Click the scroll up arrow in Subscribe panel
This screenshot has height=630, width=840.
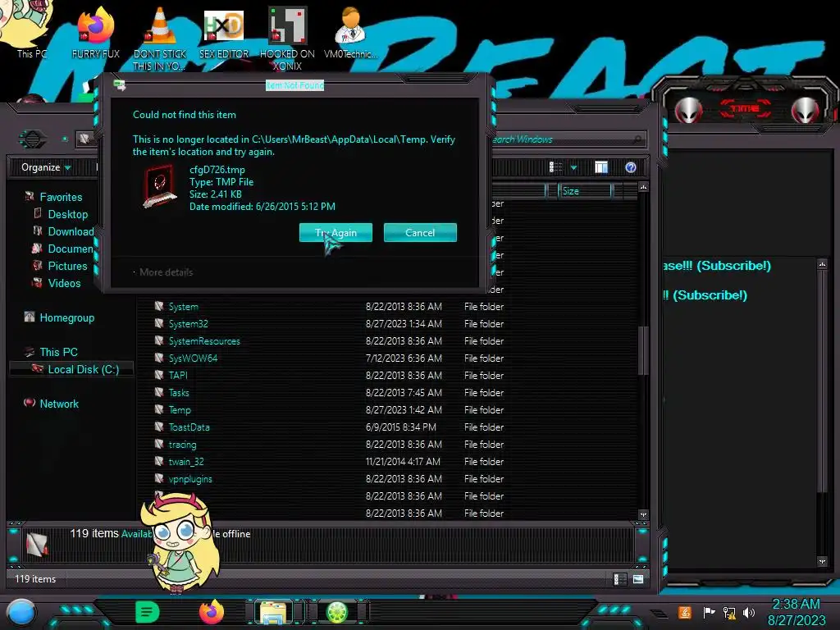tap(822, 264)
